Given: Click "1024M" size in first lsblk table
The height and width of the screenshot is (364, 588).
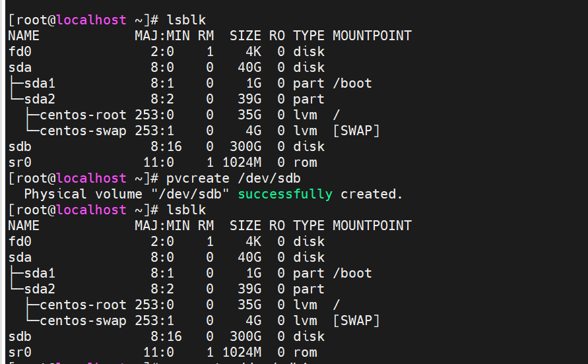Looking at the screenshot, I should click(242, 162).
